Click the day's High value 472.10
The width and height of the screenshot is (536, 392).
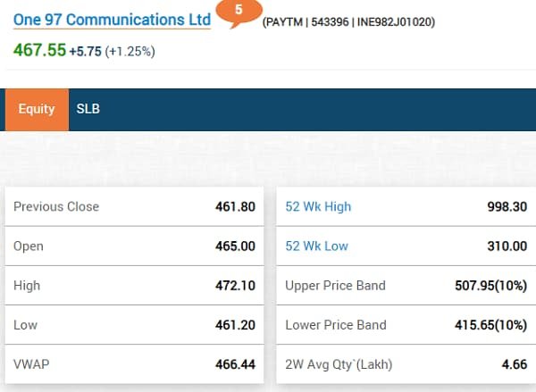235,286
